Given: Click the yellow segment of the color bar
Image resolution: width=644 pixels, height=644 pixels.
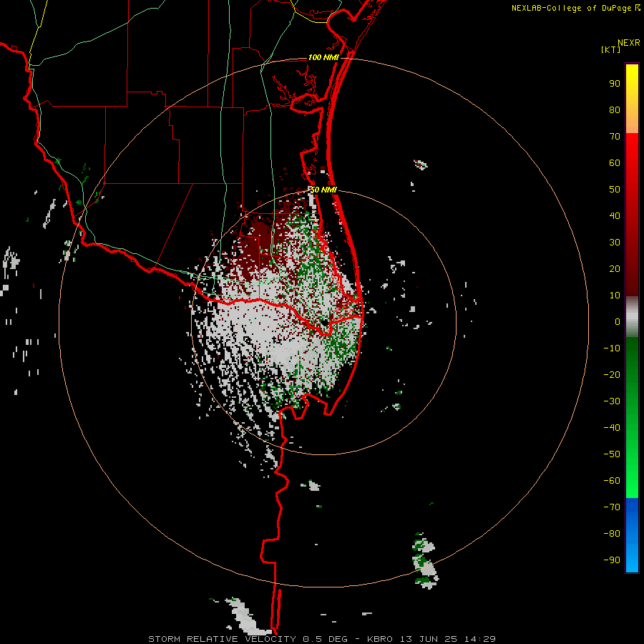Looking at the screenshot, I should pyautogui.click(x=632, y=82).
